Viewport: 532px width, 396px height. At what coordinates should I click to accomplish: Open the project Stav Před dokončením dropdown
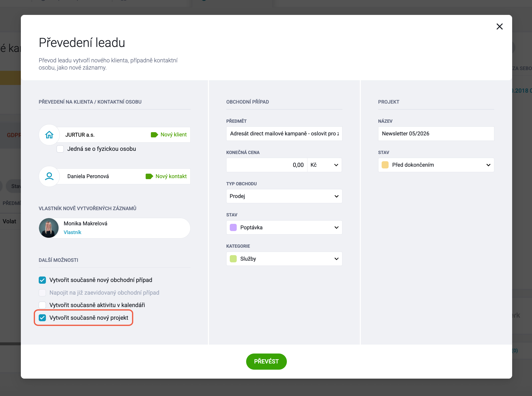(x=436, y=165)
